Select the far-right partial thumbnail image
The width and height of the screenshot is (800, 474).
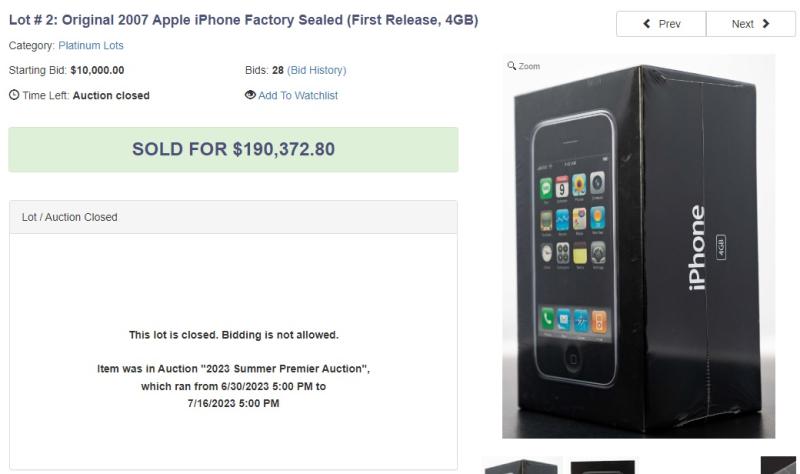[x=778, y=466]
